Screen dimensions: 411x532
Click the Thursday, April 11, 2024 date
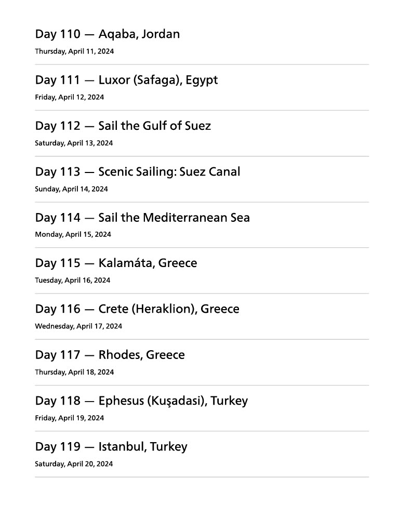point(74,51)
